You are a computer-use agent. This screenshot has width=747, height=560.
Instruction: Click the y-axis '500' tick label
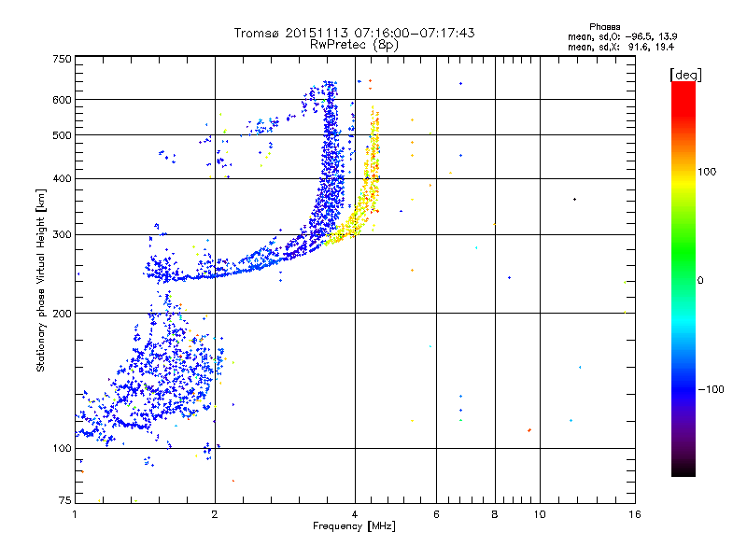[62, 135]
